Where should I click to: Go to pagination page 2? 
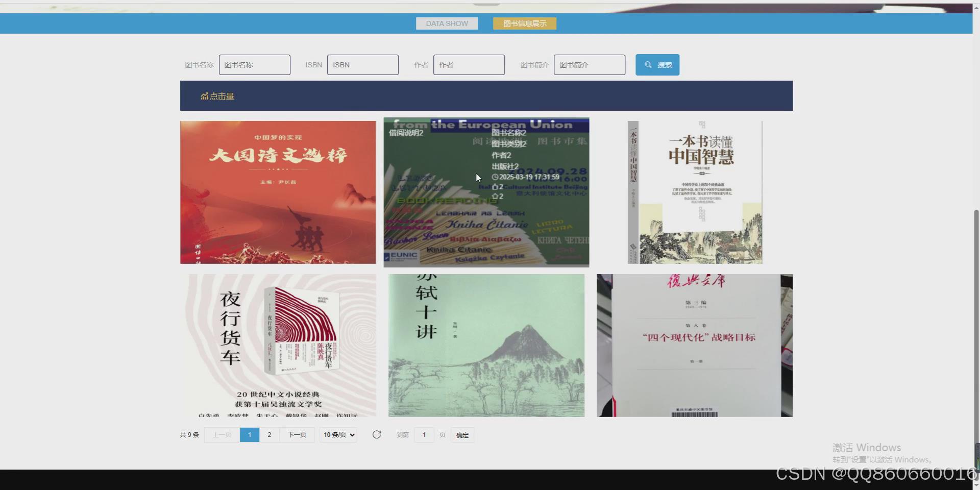[x=269, y=435]
